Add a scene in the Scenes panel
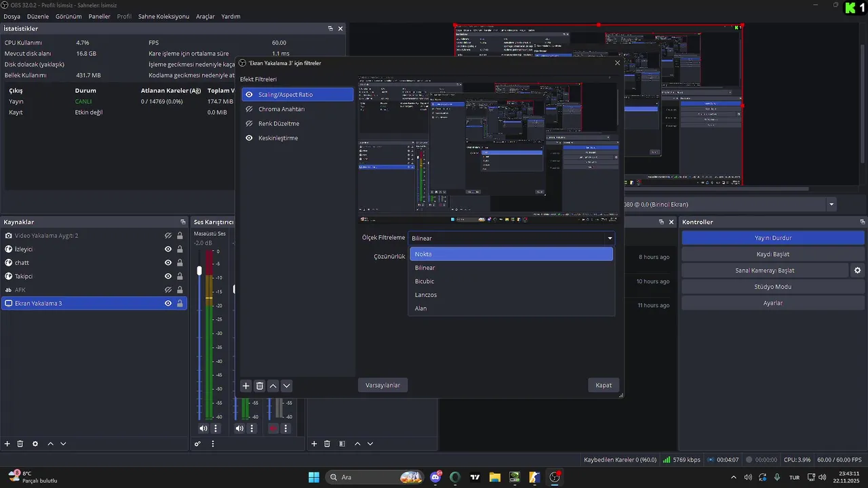 (314, 444)
